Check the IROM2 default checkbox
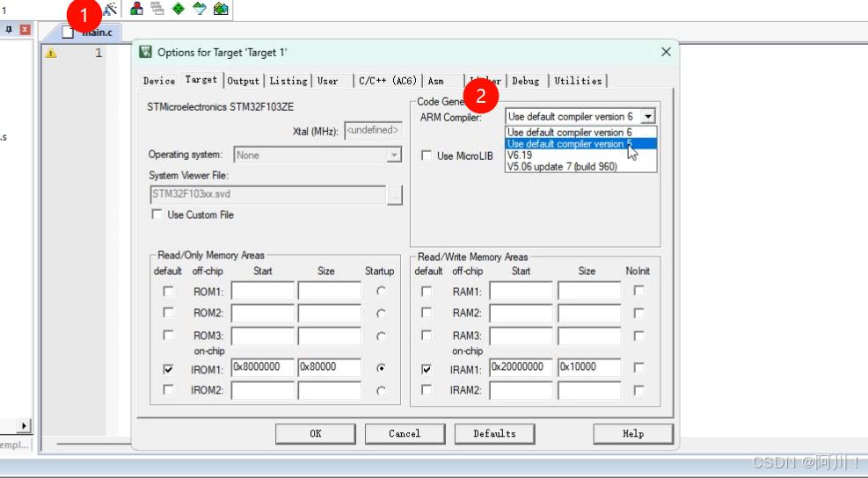The height and width of the screenshot is (478, 868). [168, 390]
